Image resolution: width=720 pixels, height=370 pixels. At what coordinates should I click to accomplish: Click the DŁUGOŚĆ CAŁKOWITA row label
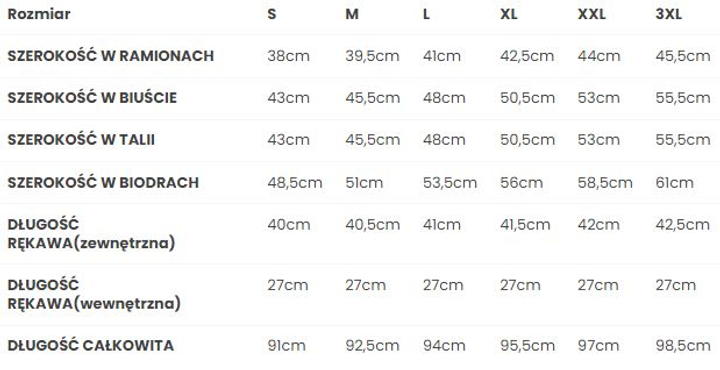tap(90, 345)
